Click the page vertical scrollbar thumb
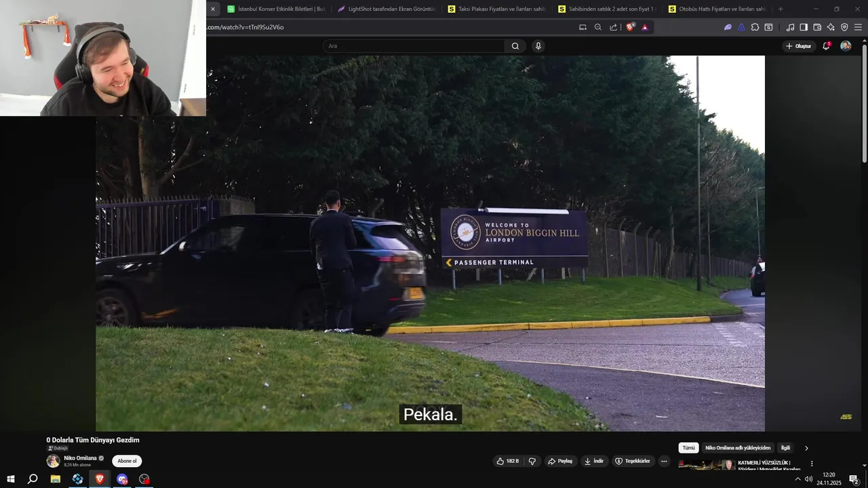 click(x=864, y=103)
